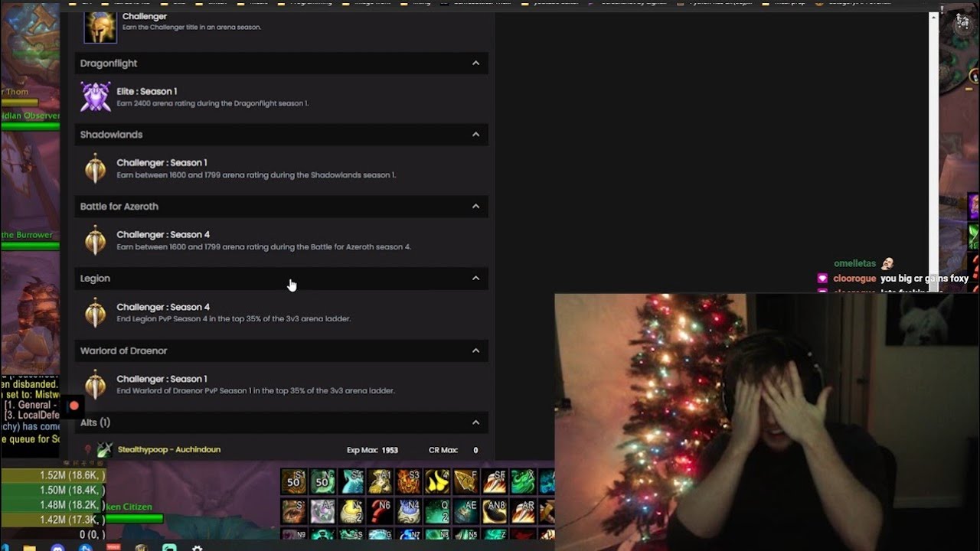
Task: Collapse the Legion section chevron
Action: (x=475, y=278)
